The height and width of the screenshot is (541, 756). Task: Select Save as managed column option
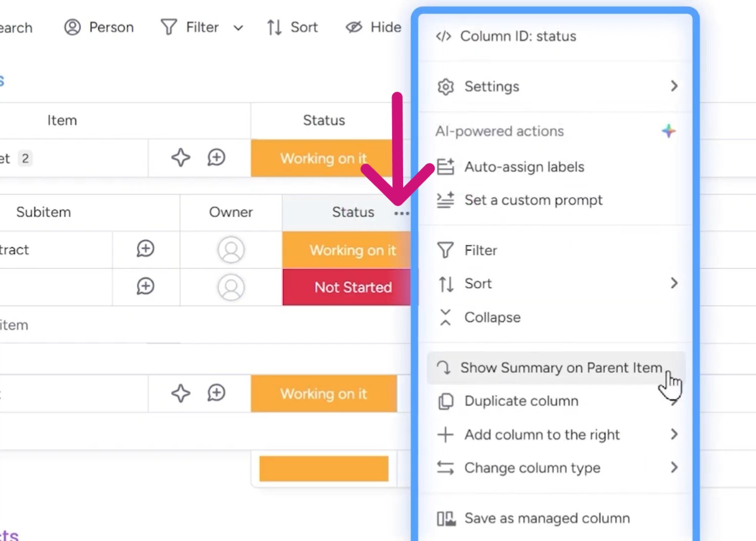click(x=547, y=518)
